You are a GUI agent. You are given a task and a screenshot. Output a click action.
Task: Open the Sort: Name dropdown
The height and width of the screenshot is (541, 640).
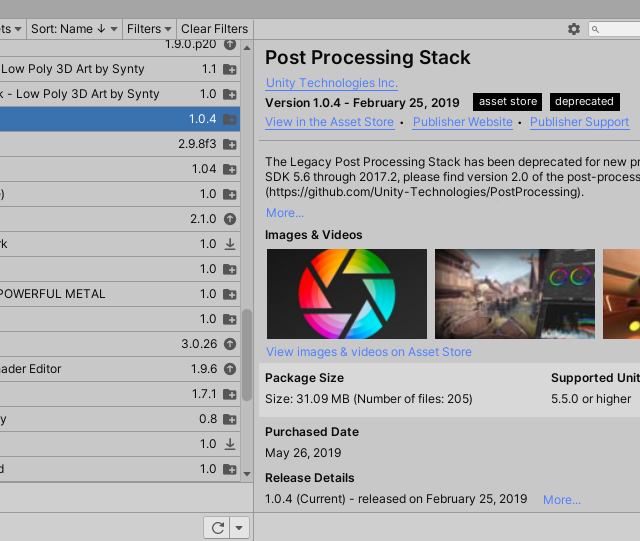click(x=74, y=29)
